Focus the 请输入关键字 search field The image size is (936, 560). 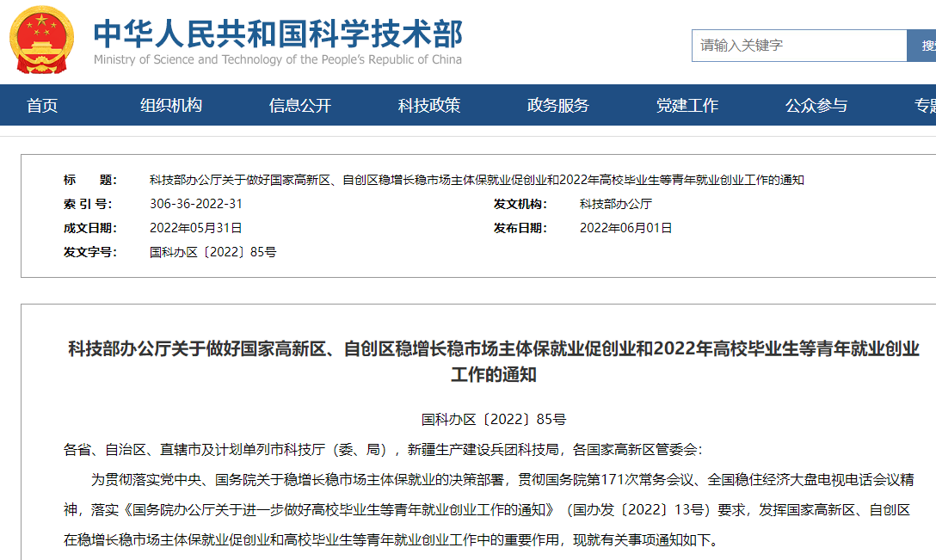click(x=798, y=46)
